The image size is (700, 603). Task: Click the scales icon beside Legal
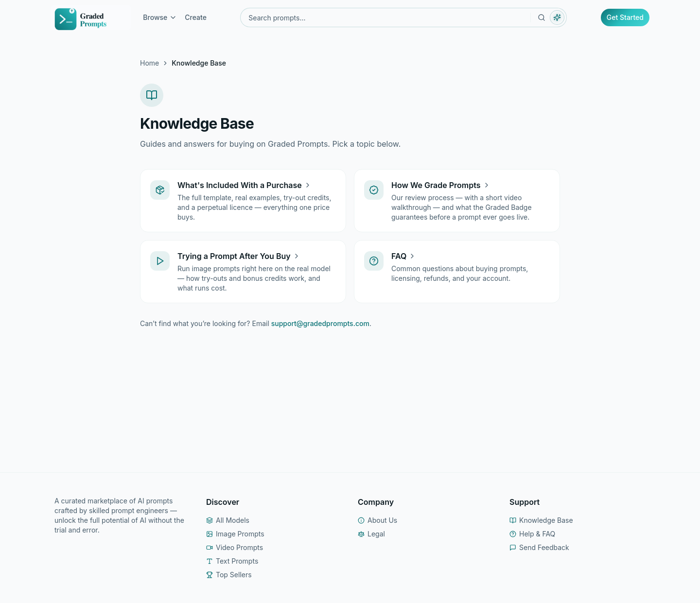click(361, 534)
